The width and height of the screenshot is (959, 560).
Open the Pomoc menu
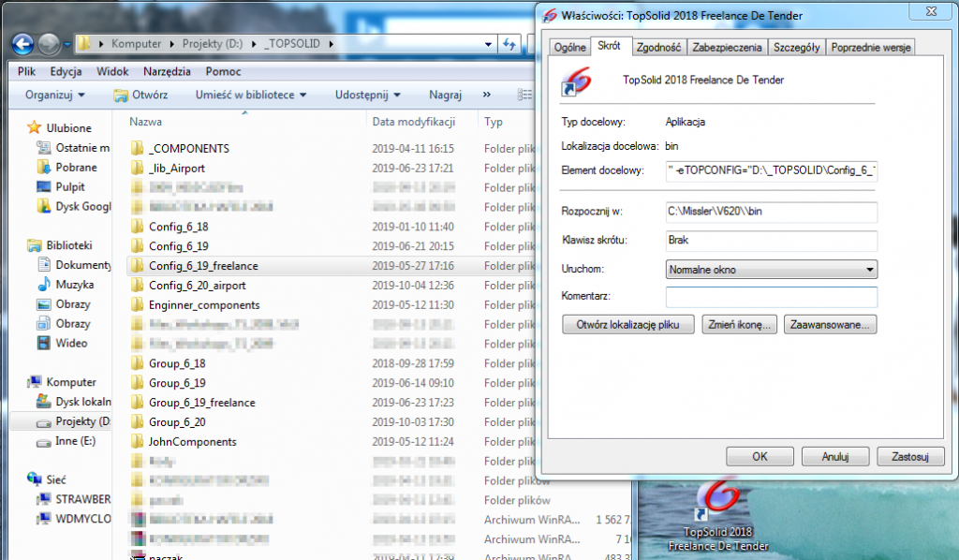[x=223, y=71]
